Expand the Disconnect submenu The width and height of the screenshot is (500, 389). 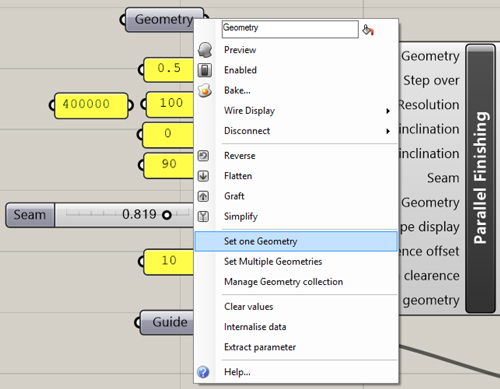(x=296, y=131)
